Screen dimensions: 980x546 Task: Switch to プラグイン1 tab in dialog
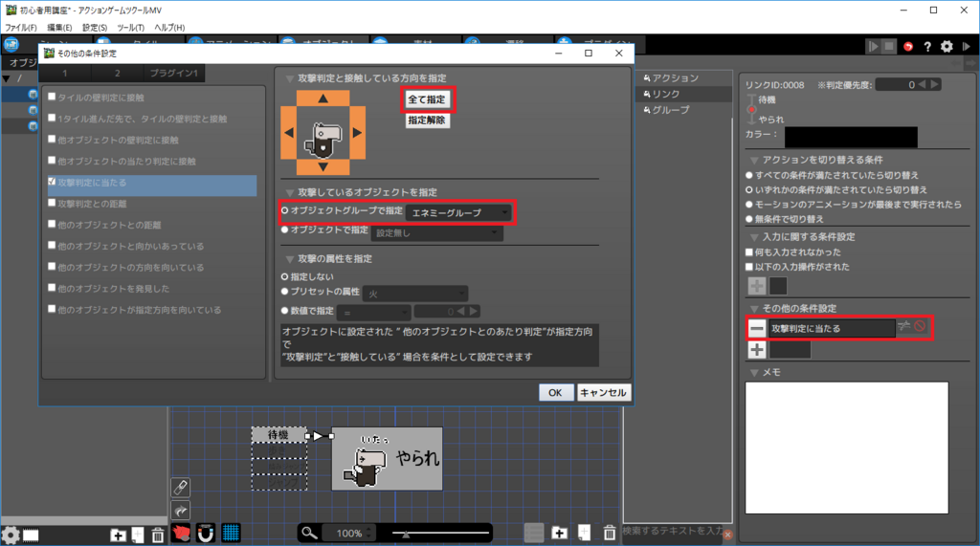click(173, 73)
